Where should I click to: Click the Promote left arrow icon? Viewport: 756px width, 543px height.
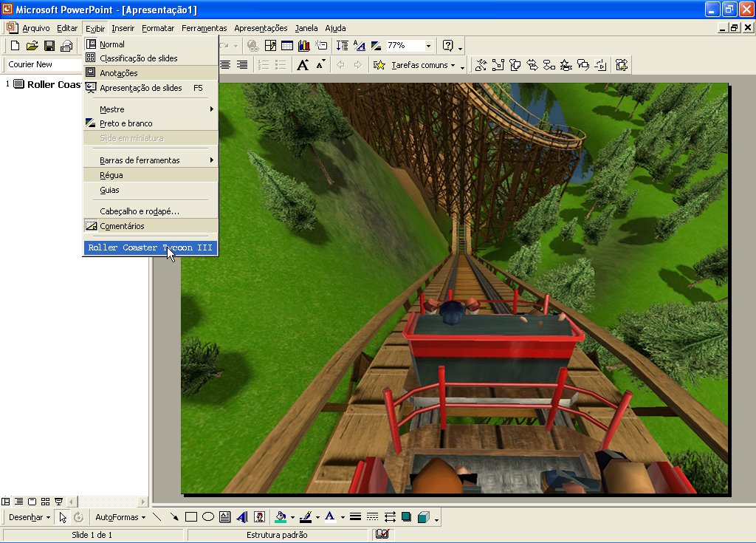[340, 65]
